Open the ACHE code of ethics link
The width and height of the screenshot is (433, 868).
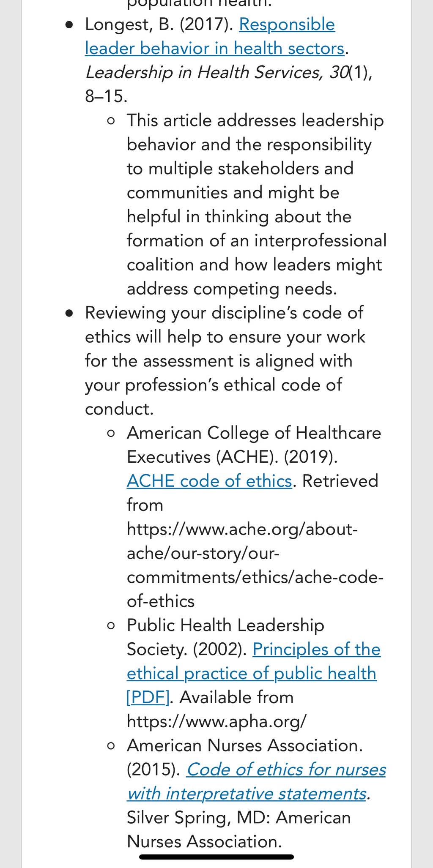tap(209, 481)
